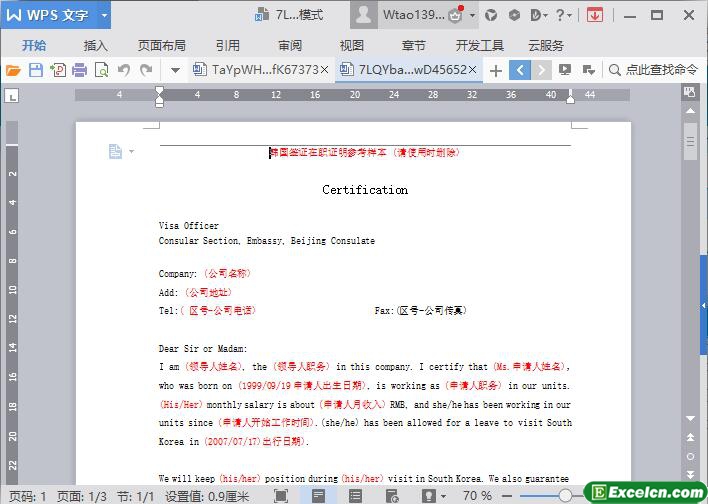Expand the right side task pane handle

pyautogui.click(x=704, y=306)
